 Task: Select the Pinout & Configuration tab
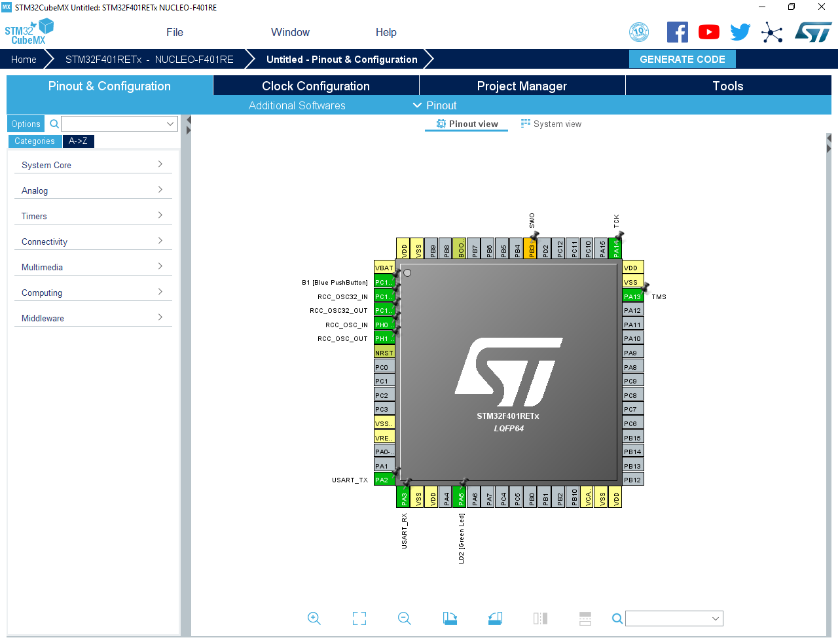click(109, 86)
